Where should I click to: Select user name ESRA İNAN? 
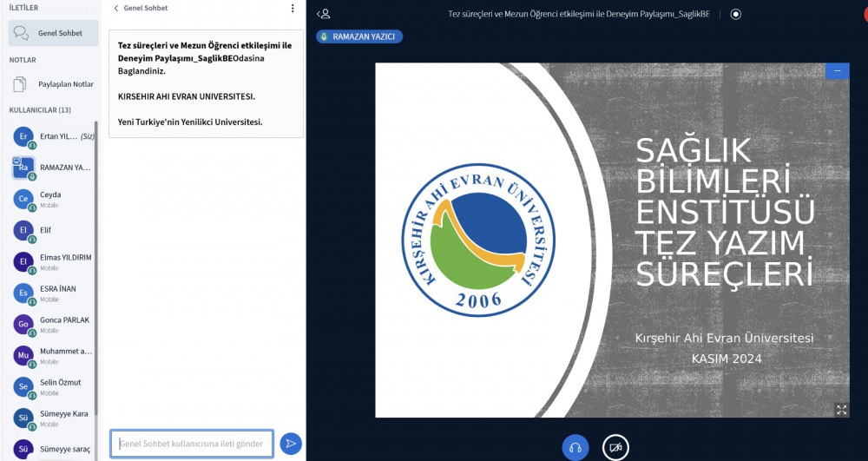(58, 289)
